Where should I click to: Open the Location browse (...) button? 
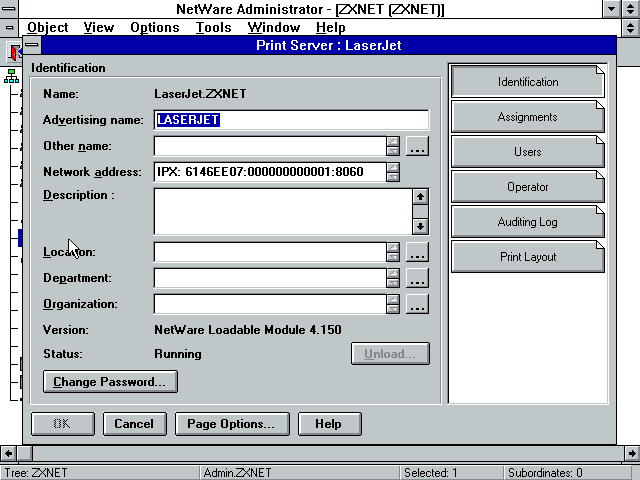(x=417, y=252)
